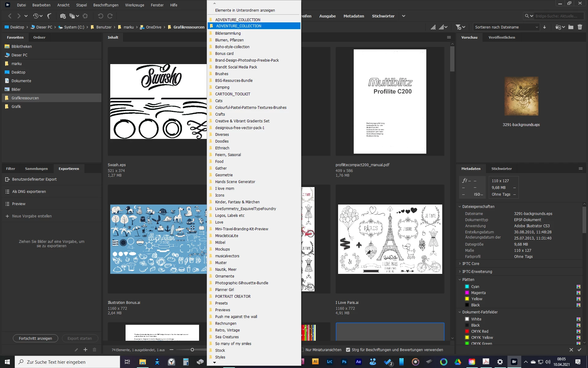This screenshot has width=588, height=368.
Task: Select Mockups folder in dropdown list
Action: tap(222, 249)
